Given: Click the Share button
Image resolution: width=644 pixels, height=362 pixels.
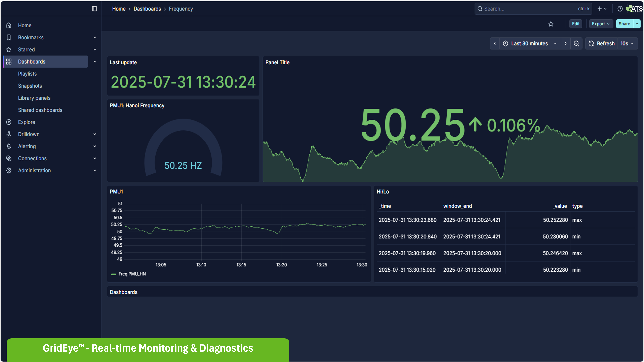Looking at the screenshot, I should pyautogui.click(x=624, y=24).
